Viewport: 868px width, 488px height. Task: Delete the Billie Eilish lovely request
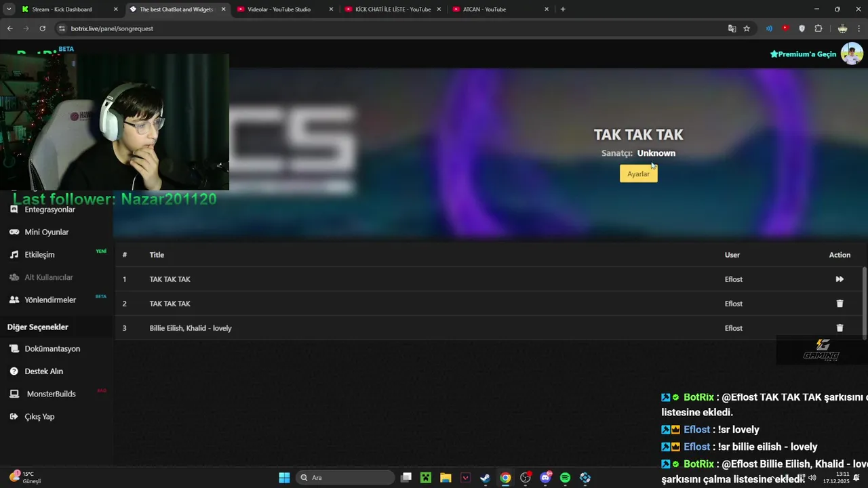(x=840, y=328)
